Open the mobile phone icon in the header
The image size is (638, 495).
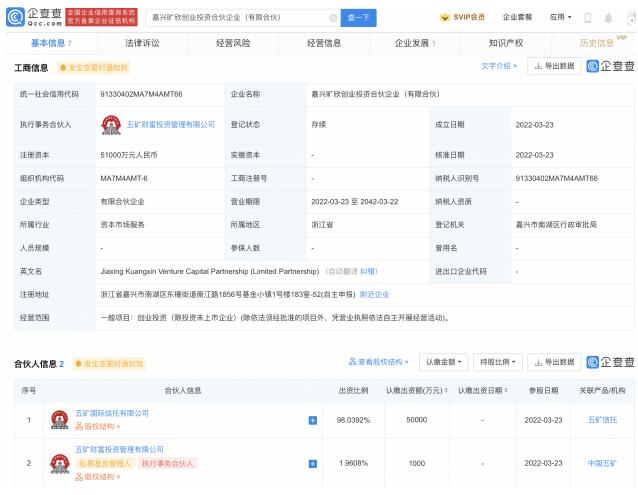pyautogui.click(x=588, y=17)
